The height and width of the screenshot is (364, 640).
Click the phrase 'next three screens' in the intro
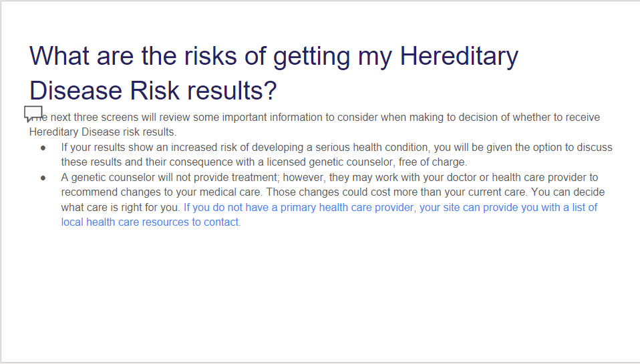[95, 118]
